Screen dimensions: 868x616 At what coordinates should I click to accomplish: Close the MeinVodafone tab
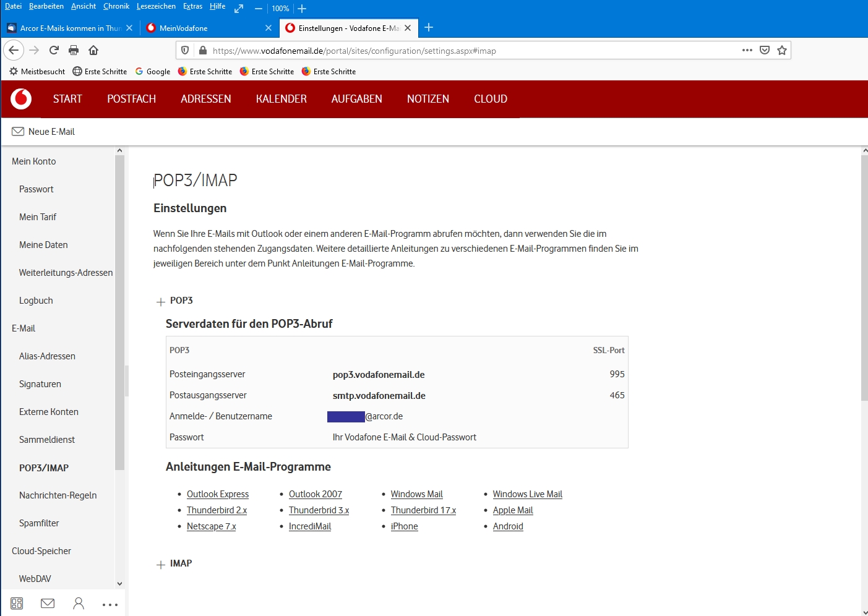point(269,28)
